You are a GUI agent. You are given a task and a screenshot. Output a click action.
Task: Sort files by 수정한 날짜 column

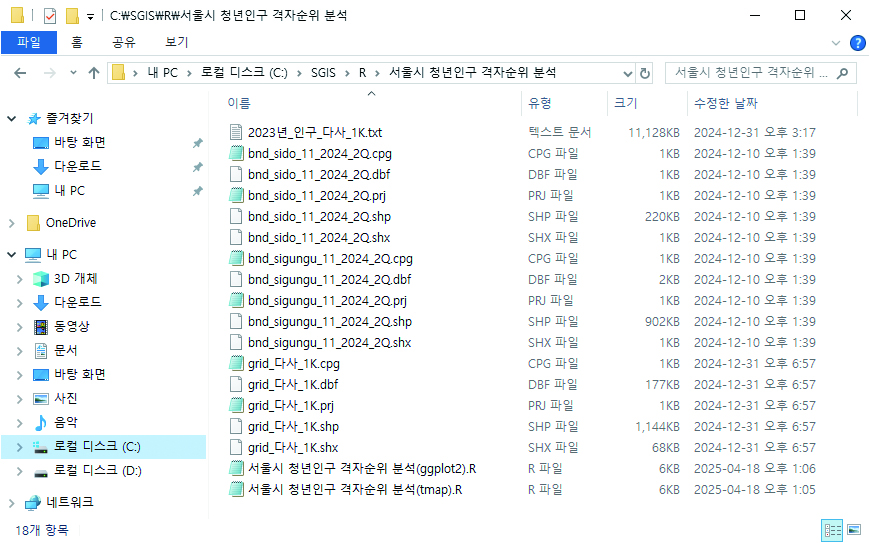pos(725,103)
